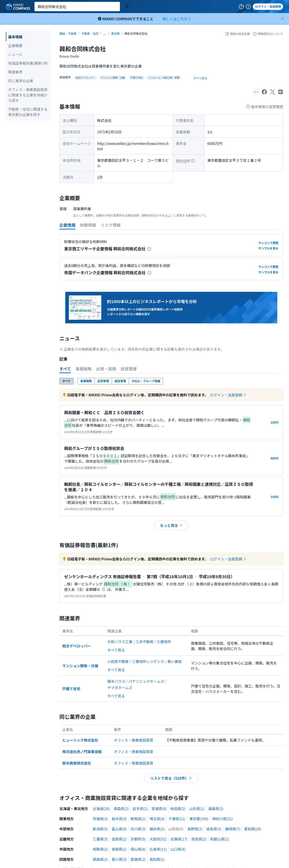Open 詳しくはこちら link in banner
This screenshot has width=289, height=868.
176,19
